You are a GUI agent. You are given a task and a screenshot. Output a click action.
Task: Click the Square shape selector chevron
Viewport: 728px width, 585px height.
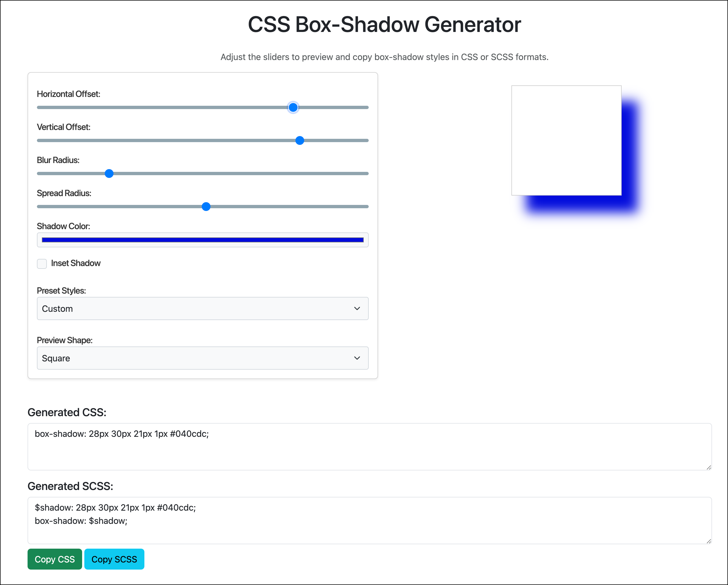[x=357, y=358]
